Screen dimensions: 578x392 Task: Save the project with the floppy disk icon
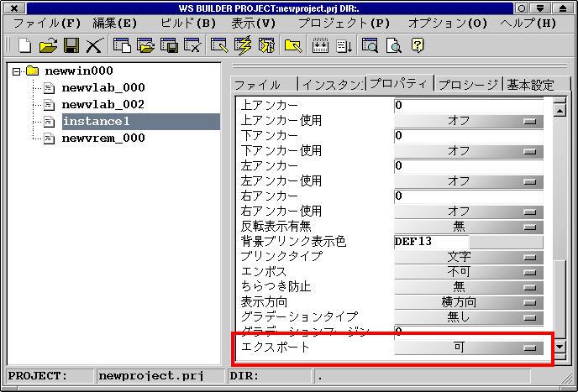71,45
